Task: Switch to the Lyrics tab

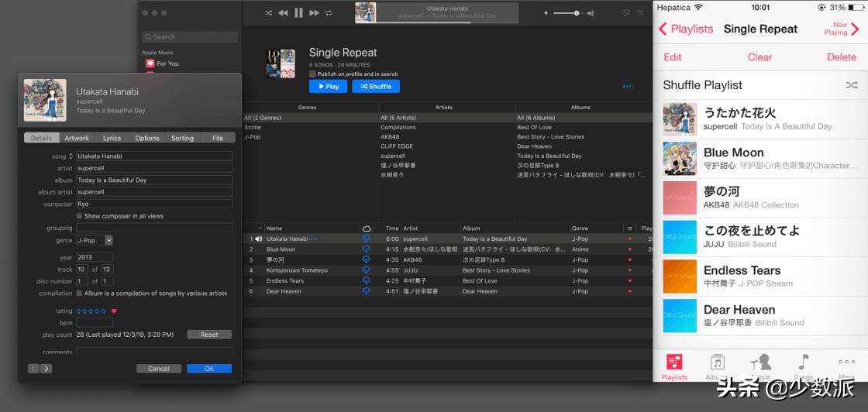Action: pyautogui.click(x=112, y=138)
